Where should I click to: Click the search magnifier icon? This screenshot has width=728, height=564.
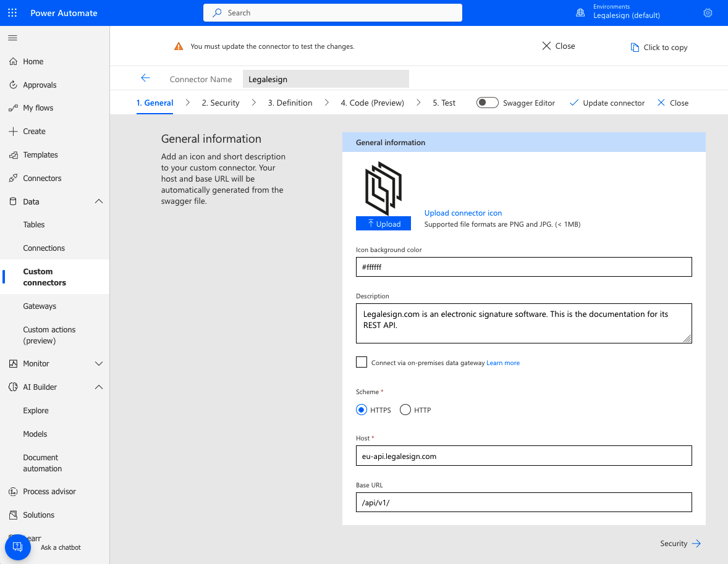[217, 13]
